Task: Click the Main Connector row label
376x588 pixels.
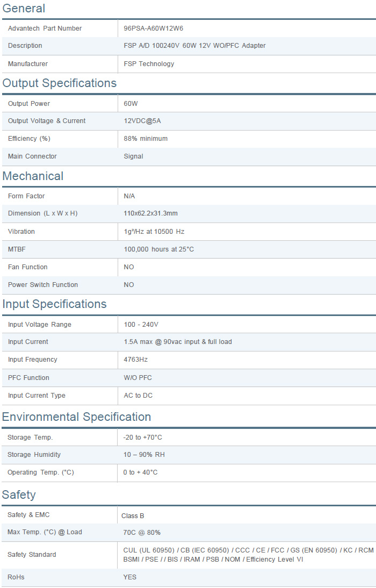Action: (32, 156)
